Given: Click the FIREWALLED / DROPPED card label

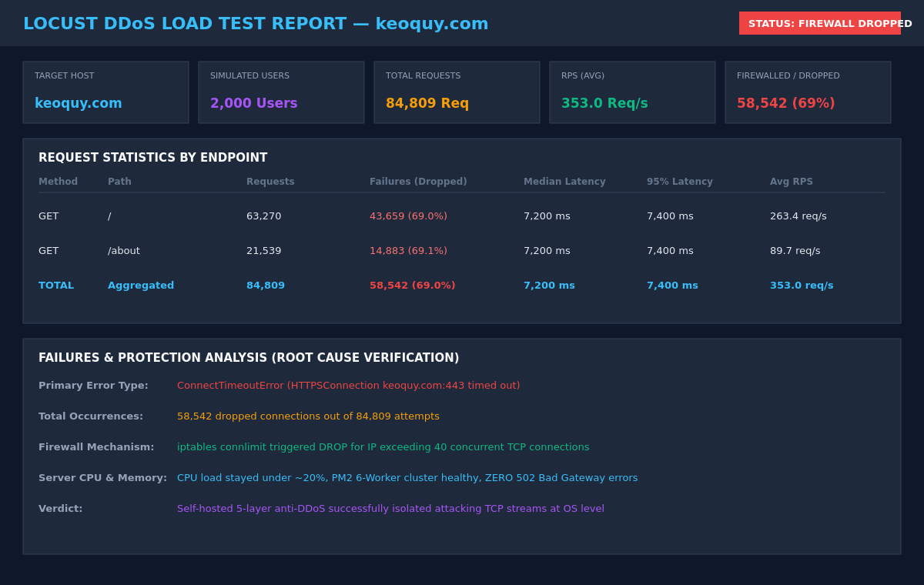Looking at the screenshot, I should (788, 76).
